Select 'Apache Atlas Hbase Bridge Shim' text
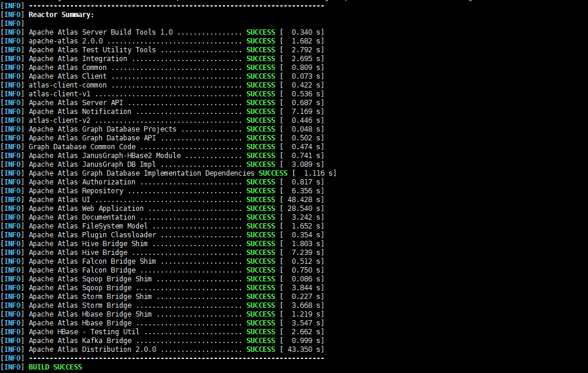Image resolution: width=588 pixels, height=373 pixels. pos(90,314)
